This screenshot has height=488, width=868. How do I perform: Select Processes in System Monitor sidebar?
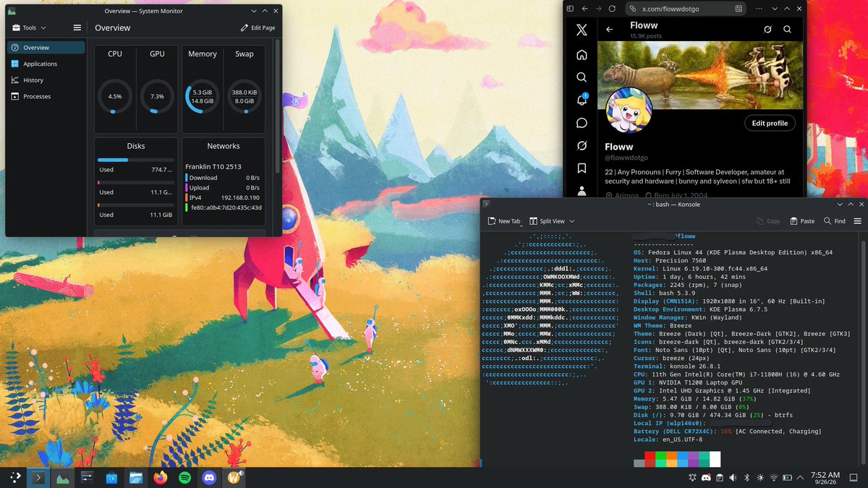coord(46,96)
